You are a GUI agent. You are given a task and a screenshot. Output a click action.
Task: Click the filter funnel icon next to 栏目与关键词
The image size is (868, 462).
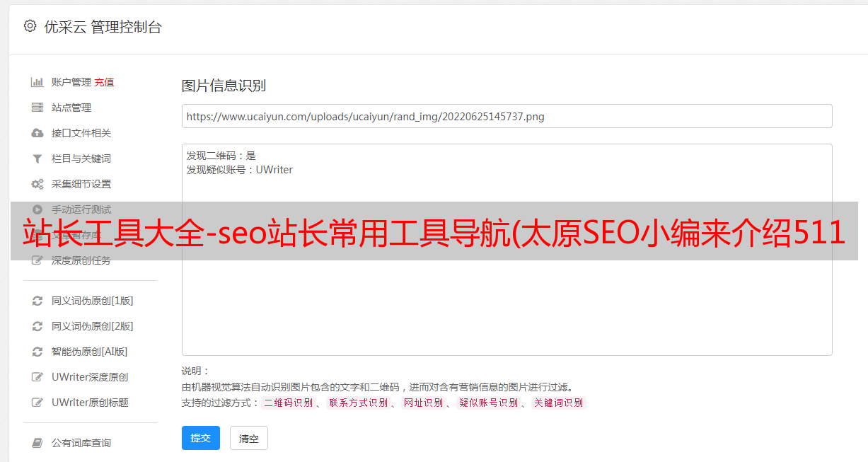pyautogui.click(x=37, y=158)
